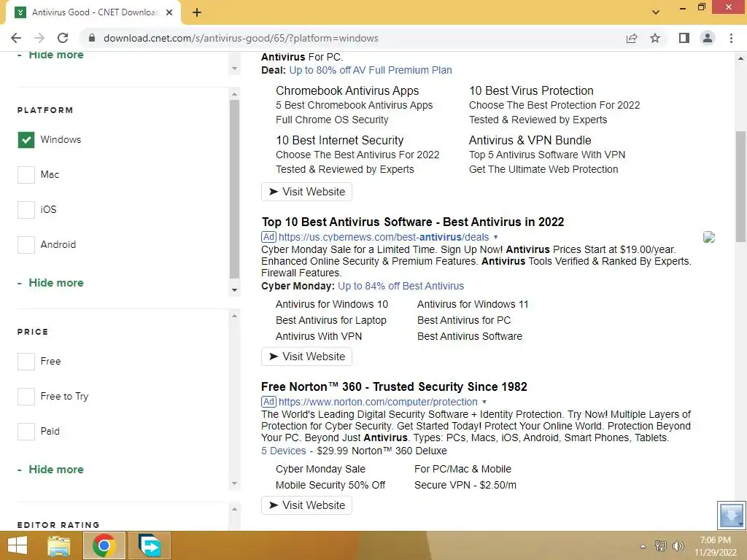Click Platform panel scroll-down arrow

[234, 290]
